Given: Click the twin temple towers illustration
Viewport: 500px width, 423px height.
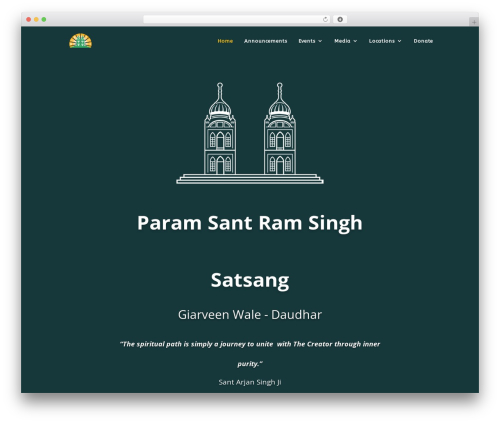Looking at the screenshot, I should click(x=250, y=133).
